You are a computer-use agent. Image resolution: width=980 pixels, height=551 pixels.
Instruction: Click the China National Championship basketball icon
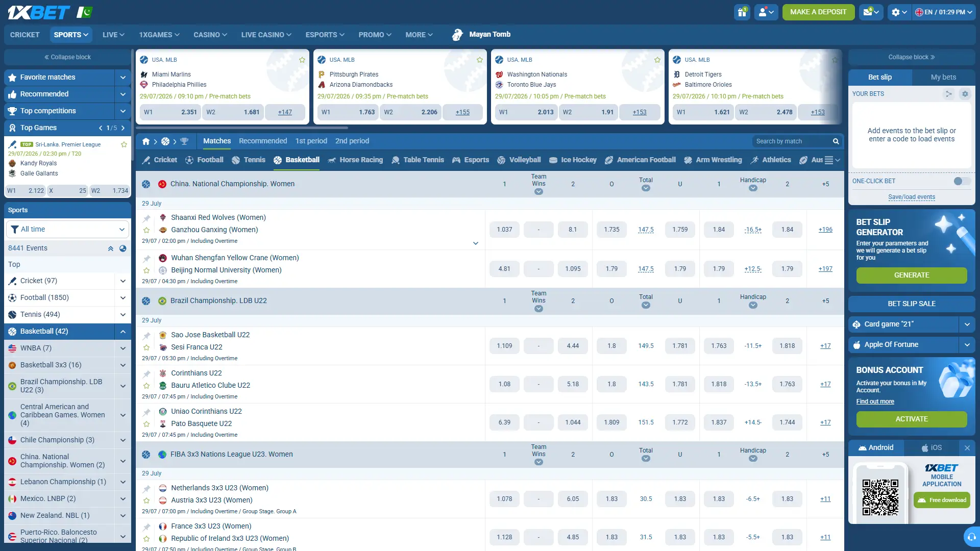(146, 184)
